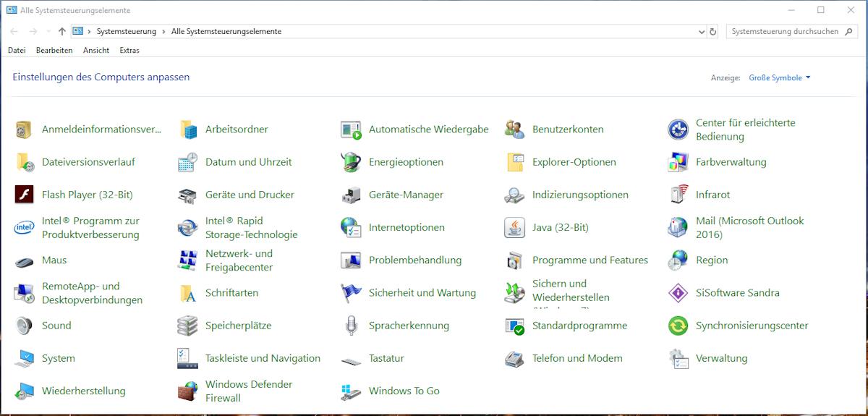The width and height of the screenshot is (868, 416).
Task: Click the Problembehandlung icon
Action: tap(351, 260)
